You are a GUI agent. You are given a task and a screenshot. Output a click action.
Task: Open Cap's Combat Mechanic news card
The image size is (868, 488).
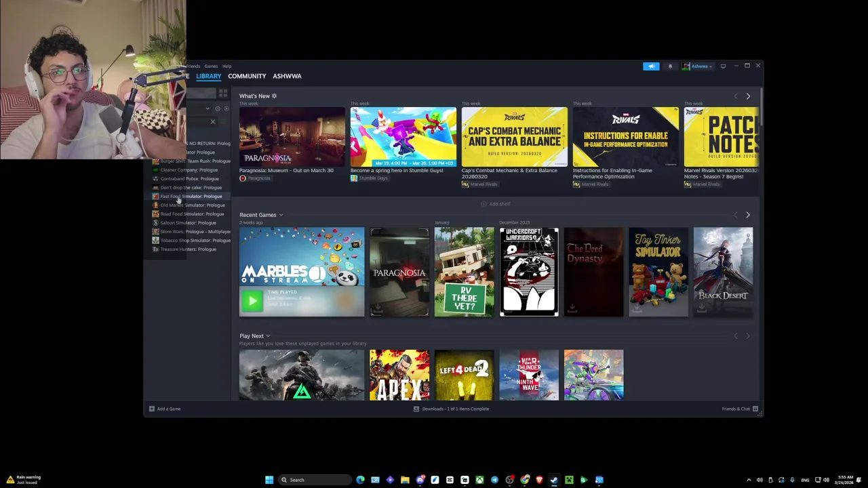coord(514,137)
